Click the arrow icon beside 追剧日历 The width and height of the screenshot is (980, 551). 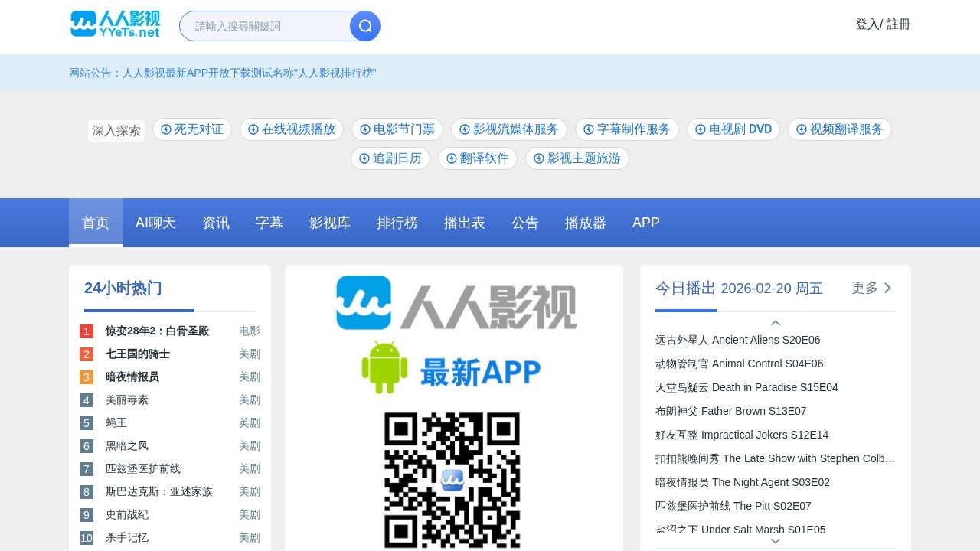point(364,158)
